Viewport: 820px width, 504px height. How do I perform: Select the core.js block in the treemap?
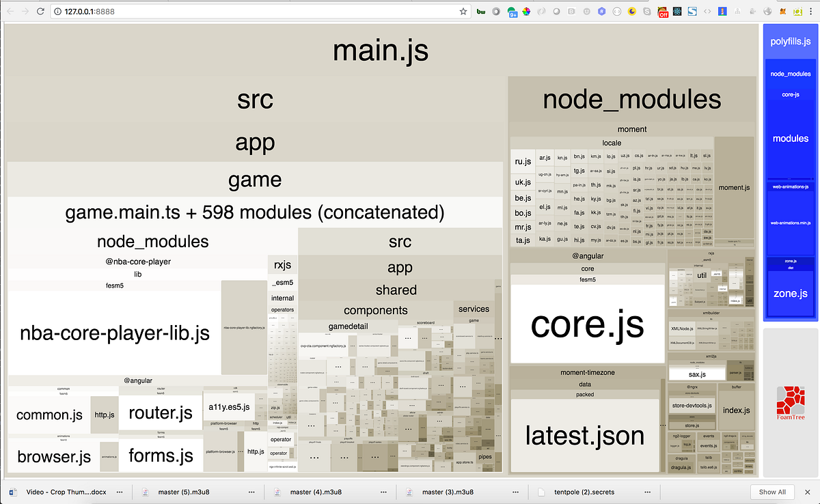[x=586, y=326]
